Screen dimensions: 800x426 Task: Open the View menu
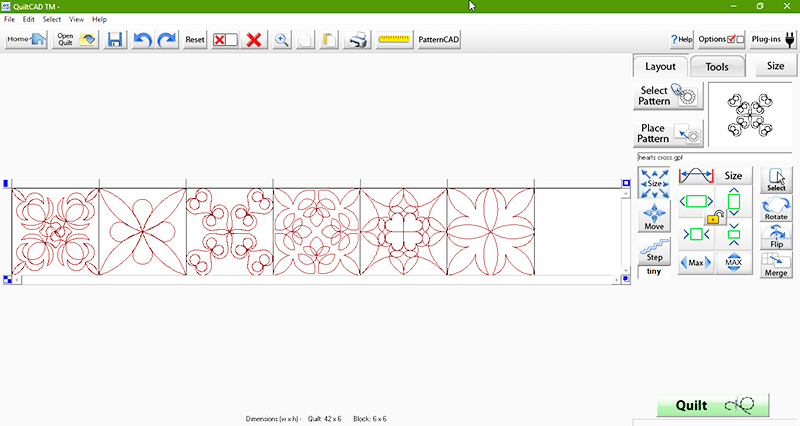tap(76, 19)
